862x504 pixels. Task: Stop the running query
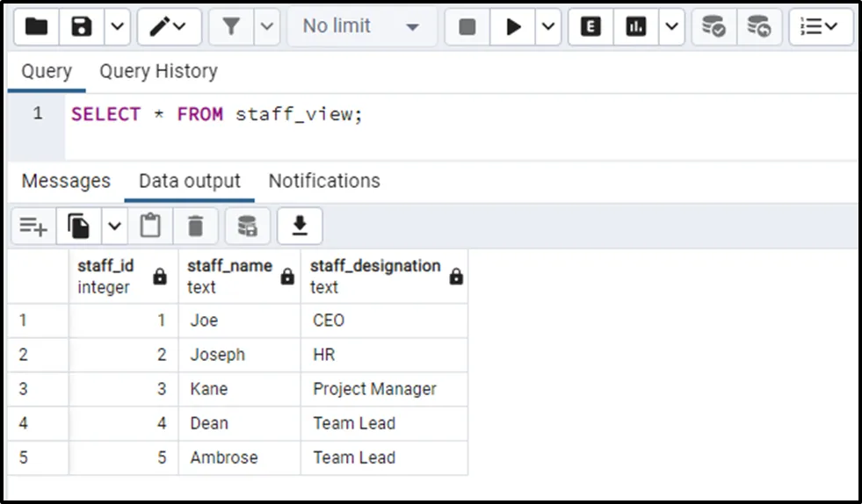[x=467, y=27]
